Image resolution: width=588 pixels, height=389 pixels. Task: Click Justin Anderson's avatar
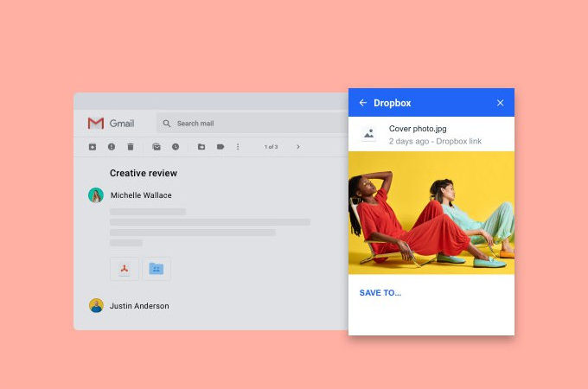point(96,306)
